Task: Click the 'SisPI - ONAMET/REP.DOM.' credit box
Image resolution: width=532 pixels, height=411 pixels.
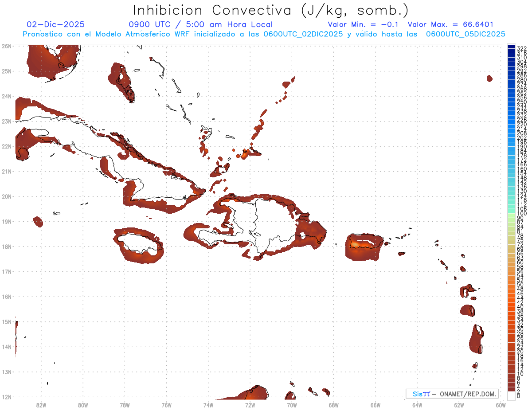Action: tap(452, 394)
